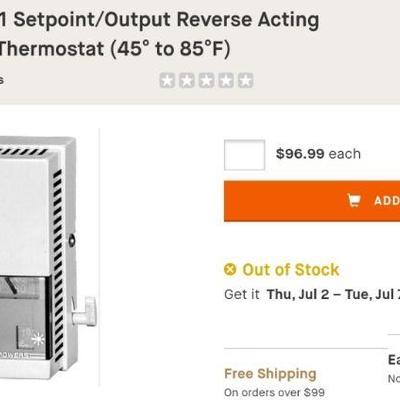400x400 pixels.
Task: Click the shopping cart icon on the orange button
Action: (354, 200)
